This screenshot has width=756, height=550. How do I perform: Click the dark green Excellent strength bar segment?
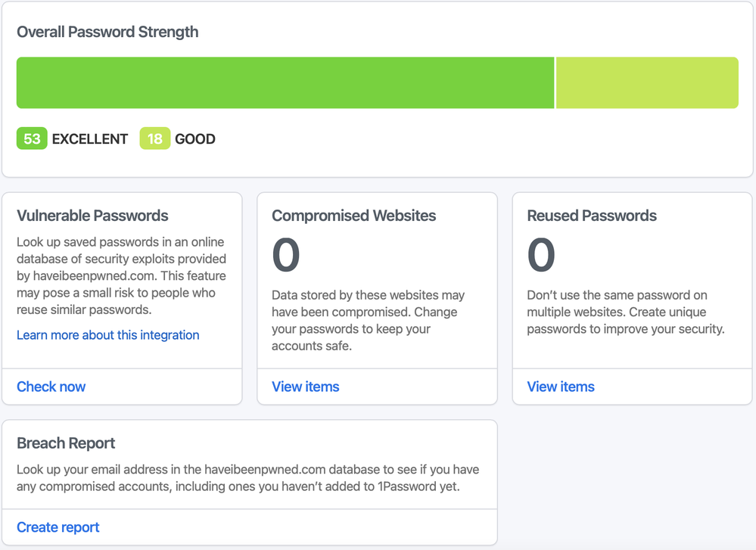point(285,82)
